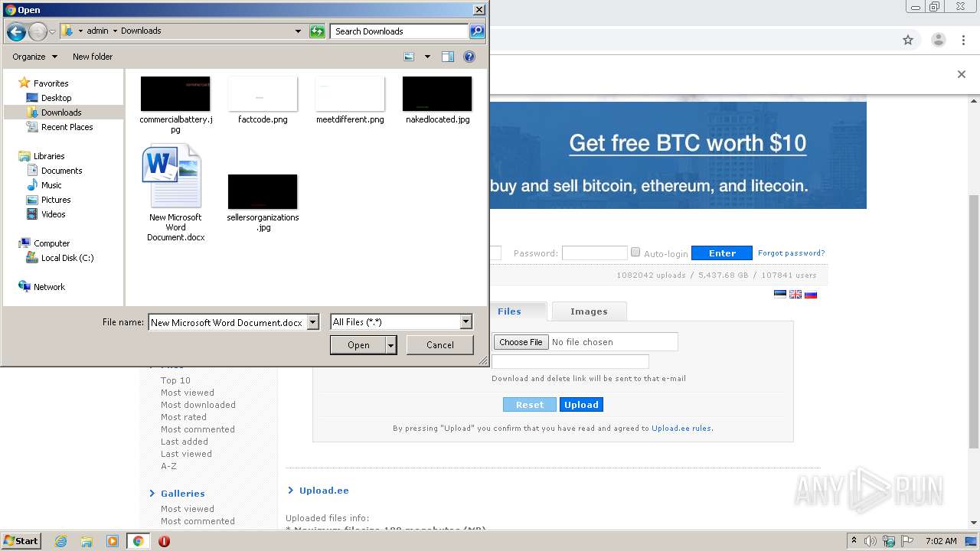Open the dialog Help icon
980x551 pixels.
pyautogui.click(x=469, y=57)
